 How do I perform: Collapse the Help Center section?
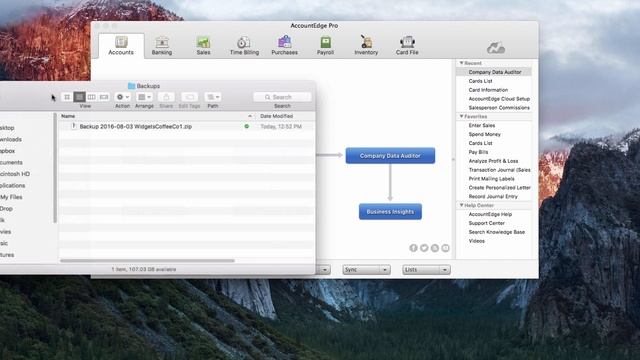click(x=462, y=205)
